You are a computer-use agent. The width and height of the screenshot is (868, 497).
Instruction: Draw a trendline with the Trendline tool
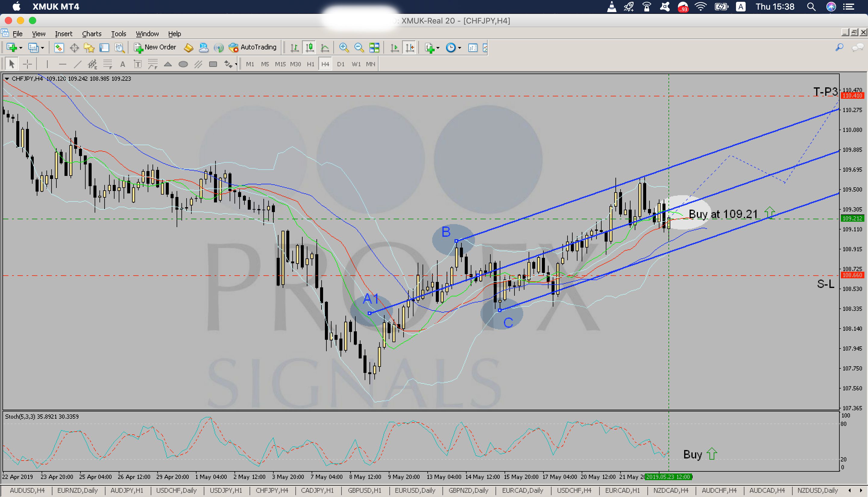(x=78, y=64)
